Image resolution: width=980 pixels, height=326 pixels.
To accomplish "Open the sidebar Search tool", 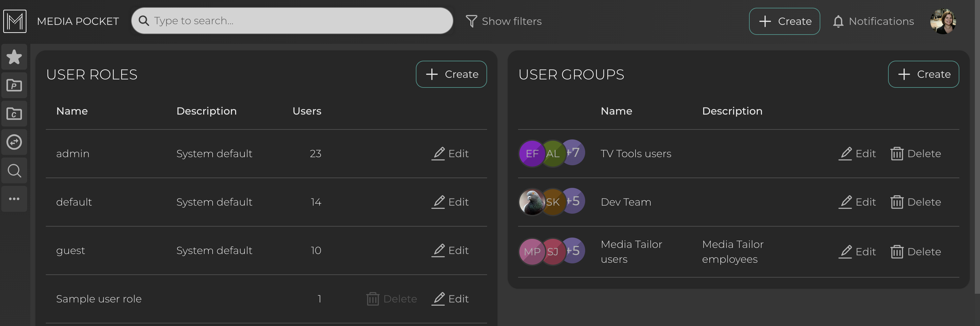I will point(14,170).
